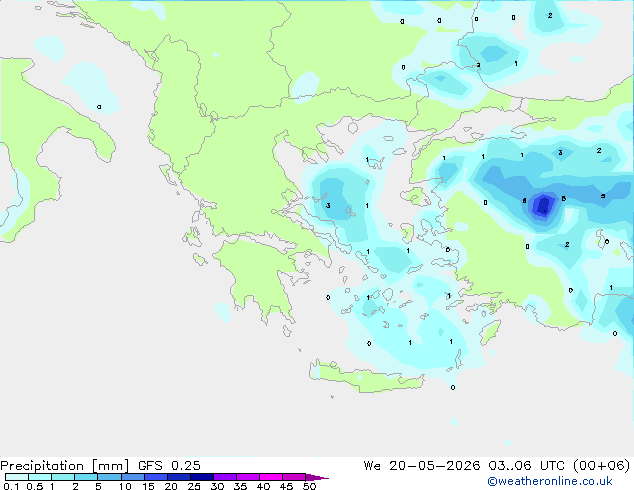Click the Precipitation [mm] title text
Viewport: 634px width, 490px height.
[65, 466]
